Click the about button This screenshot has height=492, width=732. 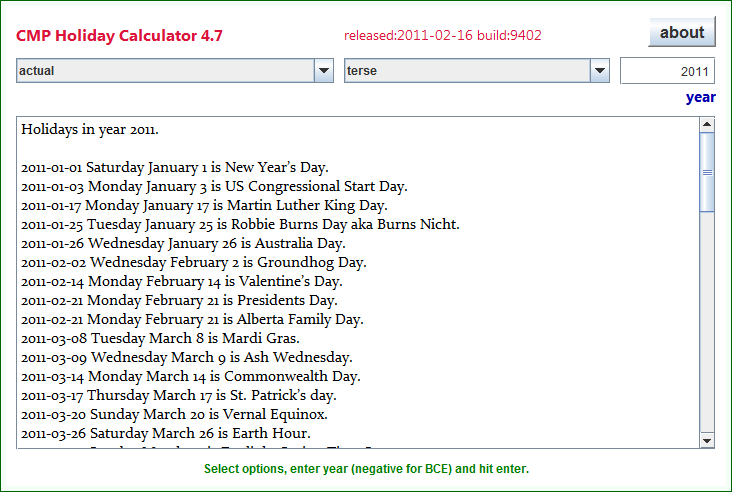682,33
